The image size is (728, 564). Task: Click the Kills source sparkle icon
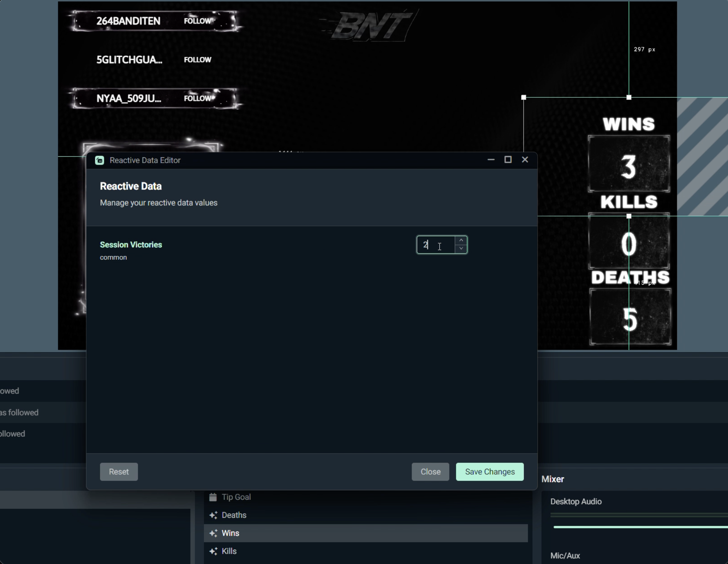point(213,551)
